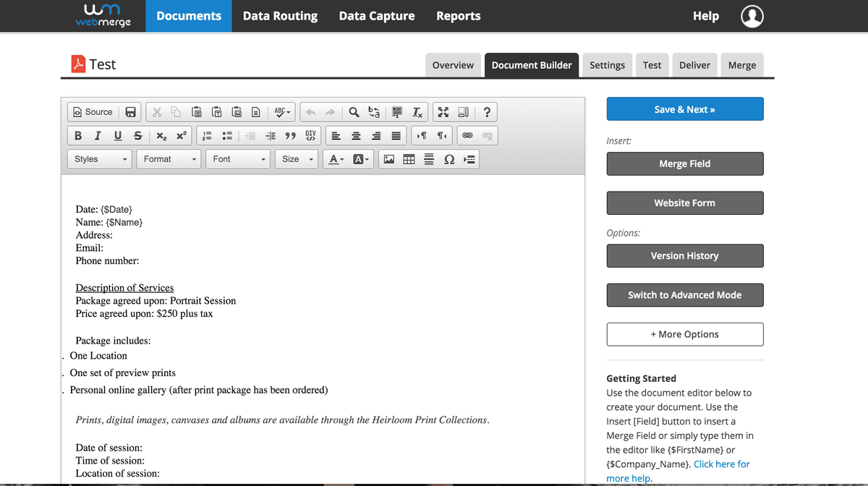This screenshot has height=486, width=868.
Task: Click the question mark About icon
Action: pyautogui.click(x=488, y=112)
